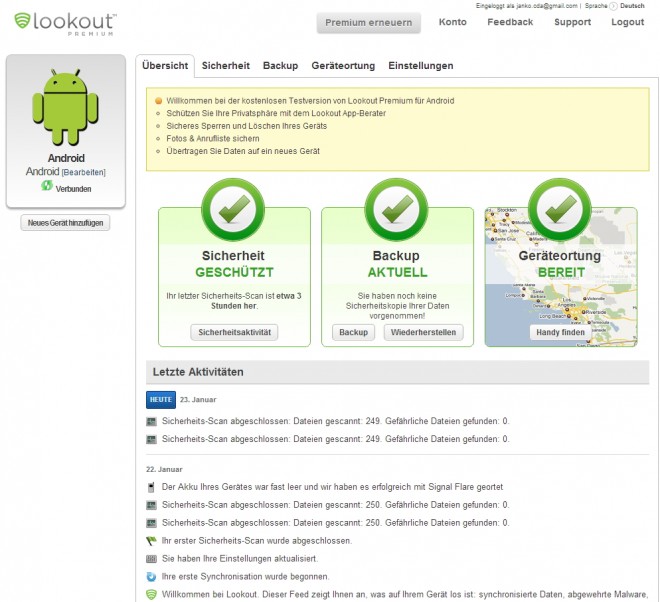The height and width of the screenshot is (602, 660).
Task: Click the Premium erneuern button
Action: click(x=369, y=23)
